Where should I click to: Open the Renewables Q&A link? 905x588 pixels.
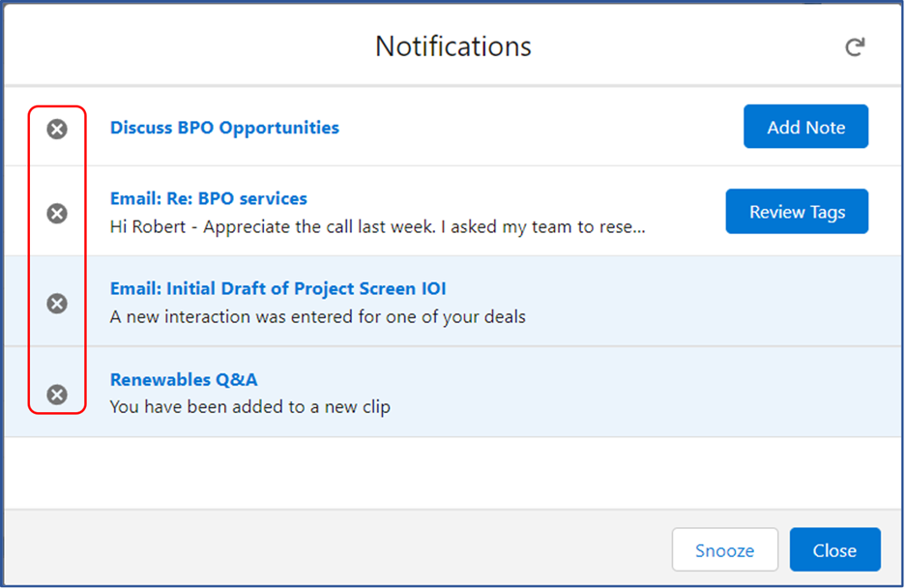click(x=184, y=380)
